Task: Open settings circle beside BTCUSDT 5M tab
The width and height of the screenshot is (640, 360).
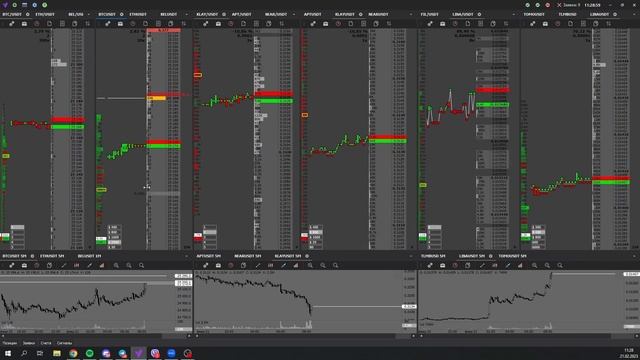Action: point(32,256)
